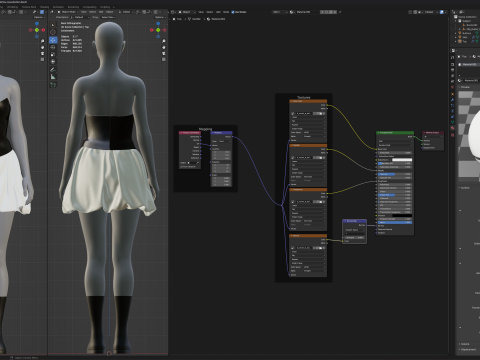The height and width of the screenshot is (360, 480).
Task: Toggle perspective/orthographic grid icon in front-view viewport
Action: pyautogui.click(x=42, y=59)
